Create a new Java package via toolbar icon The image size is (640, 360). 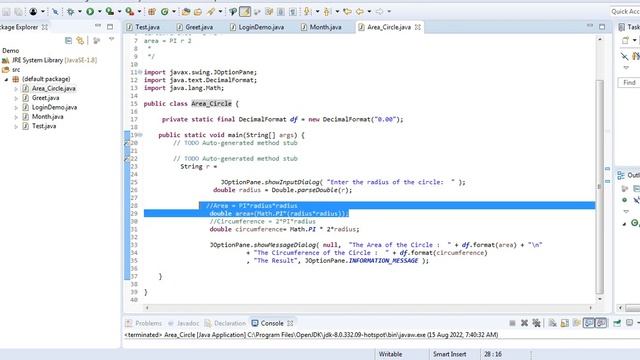click(152, 12)
